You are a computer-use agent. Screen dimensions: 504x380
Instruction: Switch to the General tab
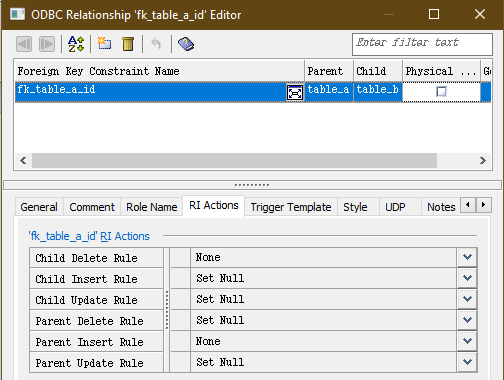[39, 207]
